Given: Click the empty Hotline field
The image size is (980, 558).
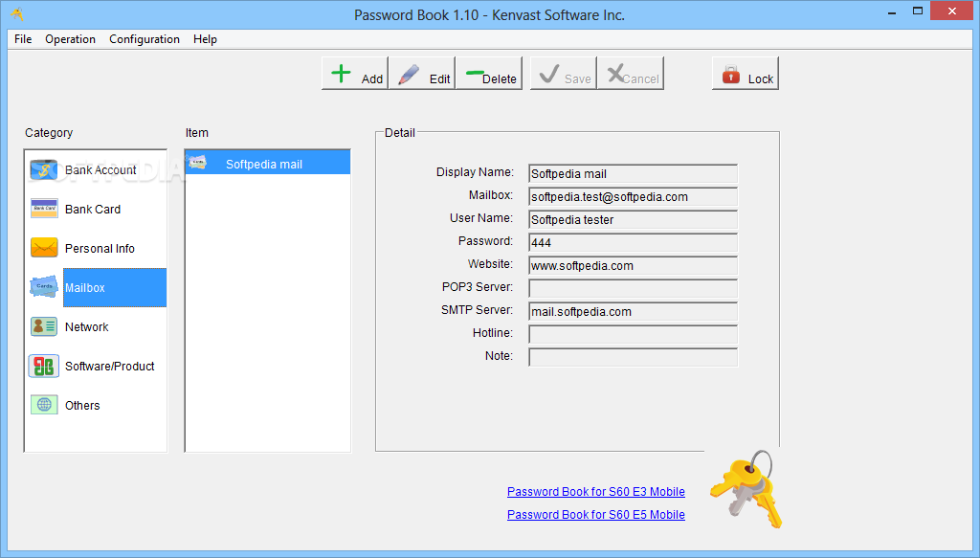Looking at the screenshot, I should [633, 334].
